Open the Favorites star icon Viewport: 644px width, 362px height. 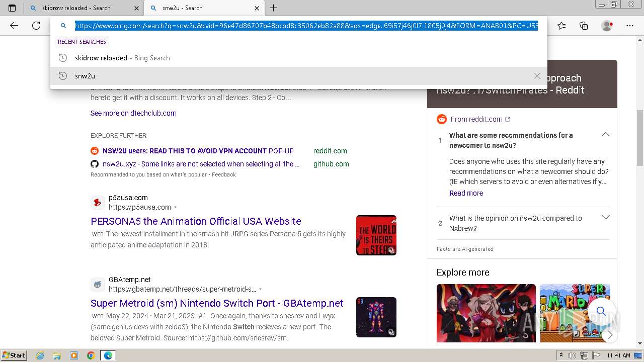pos(561,26)
